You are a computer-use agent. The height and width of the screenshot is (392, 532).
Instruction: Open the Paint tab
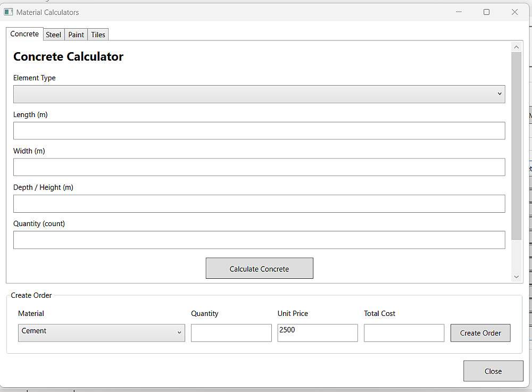click(76, 35)
